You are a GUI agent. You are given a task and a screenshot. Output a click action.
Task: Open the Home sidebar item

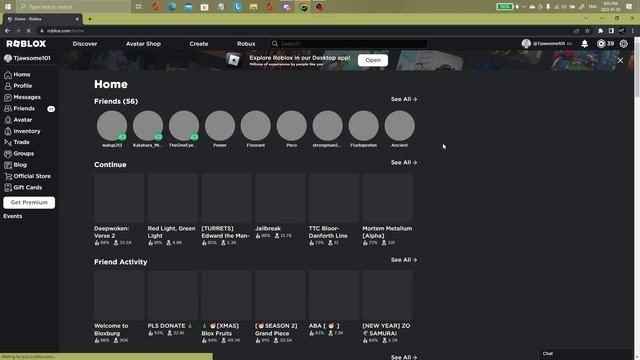(x=17, y=75)
